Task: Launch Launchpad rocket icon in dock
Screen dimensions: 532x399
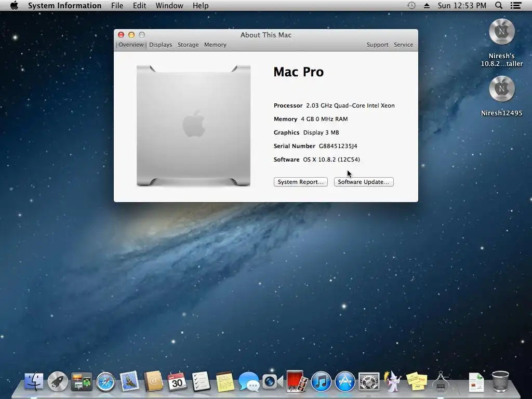Action: click(x=58, y=381)
